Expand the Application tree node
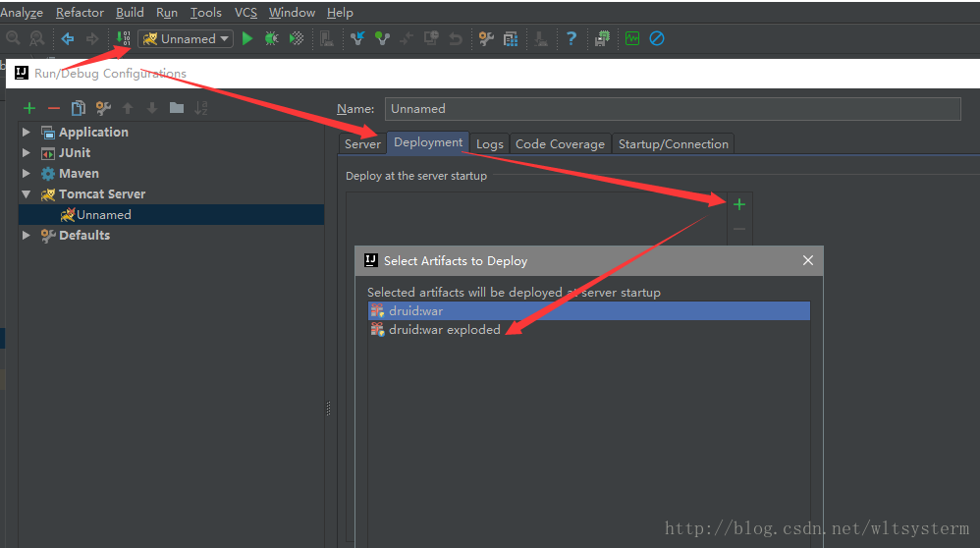The width and height of the screenshot is (980, 548). tap(27, 132)
